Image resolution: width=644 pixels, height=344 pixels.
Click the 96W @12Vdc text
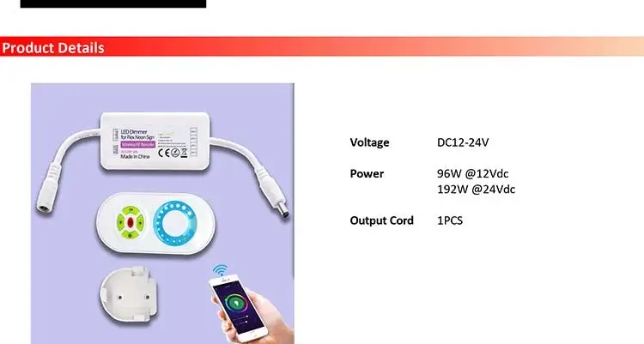[472, 173]
